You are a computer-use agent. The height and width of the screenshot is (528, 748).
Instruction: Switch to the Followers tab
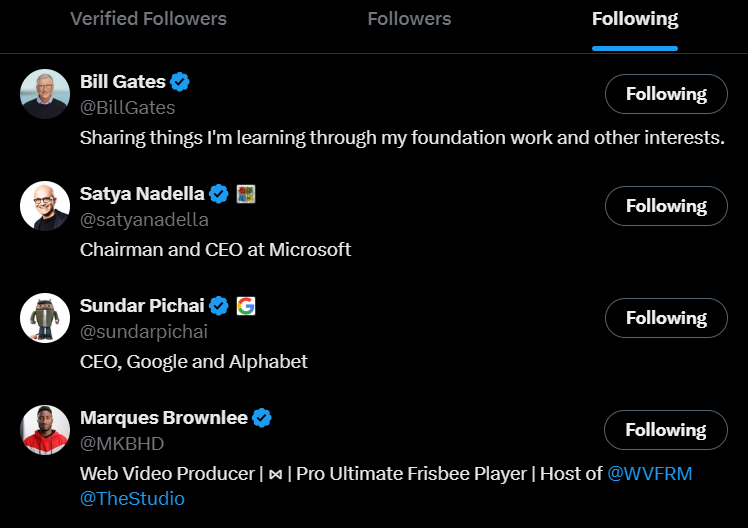pyautogui.click(x=409, y=19)
